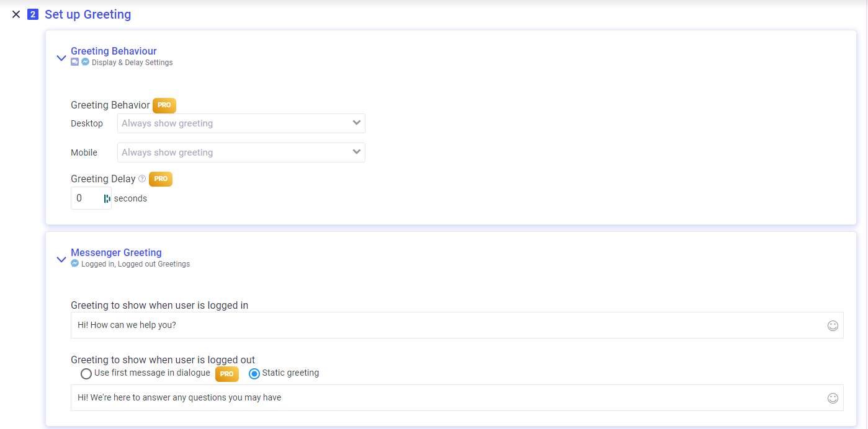Open emoji picker for logged out greeting

[833, 398]
